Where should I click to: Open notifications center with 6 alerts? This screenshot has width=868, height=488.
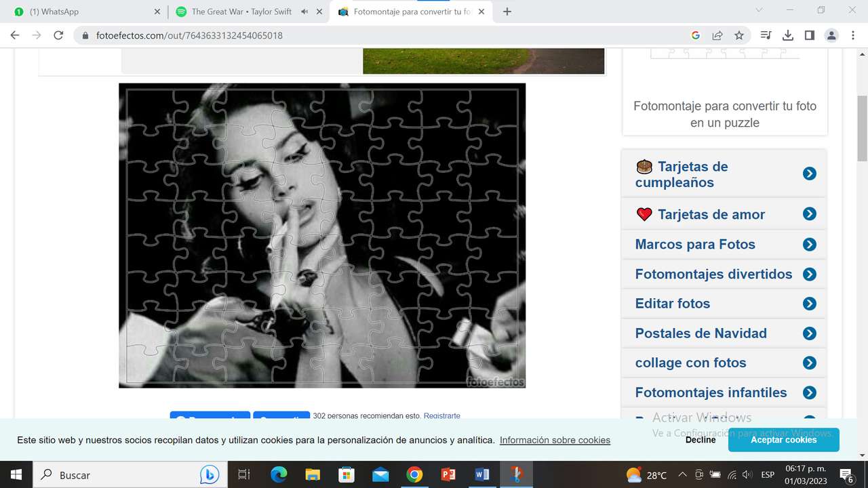click(847, 475)
